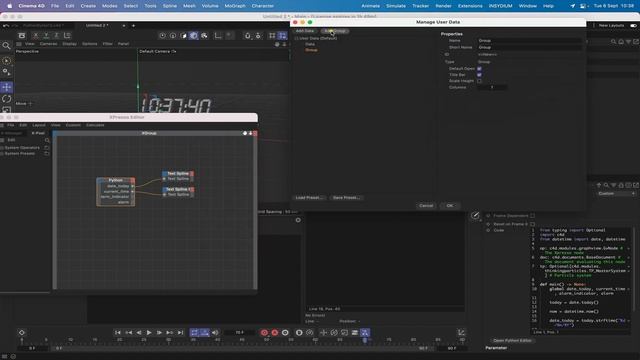This screenshot has width=640, height=360.
Task: Toggle Z axis lock icon
Action: pyautogui.click(x=57, y=36)
